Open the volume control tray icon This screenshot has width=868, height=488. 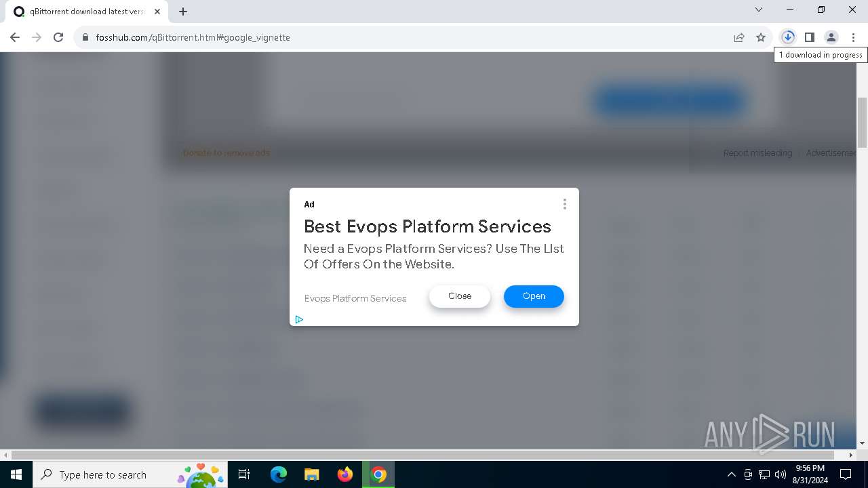click(x=781, y=474)
